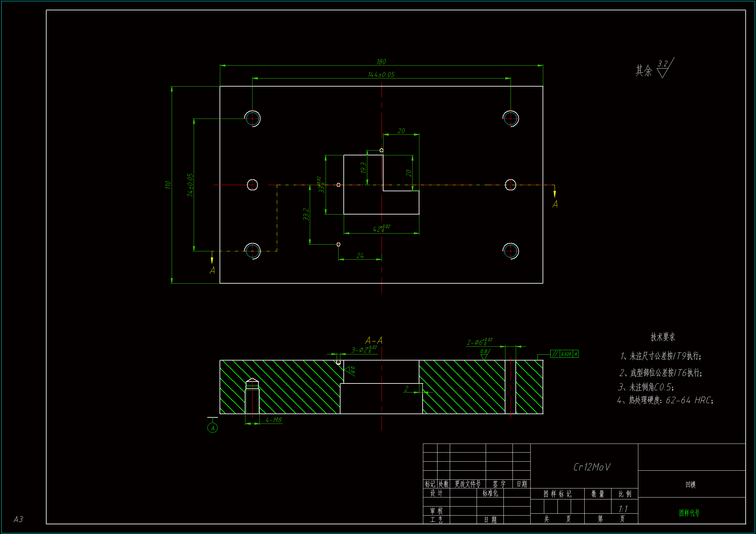This screenshot has width=756, height=534.
Task: Select the 4-M8 leader annotation
Action: [x=273, y=420]
